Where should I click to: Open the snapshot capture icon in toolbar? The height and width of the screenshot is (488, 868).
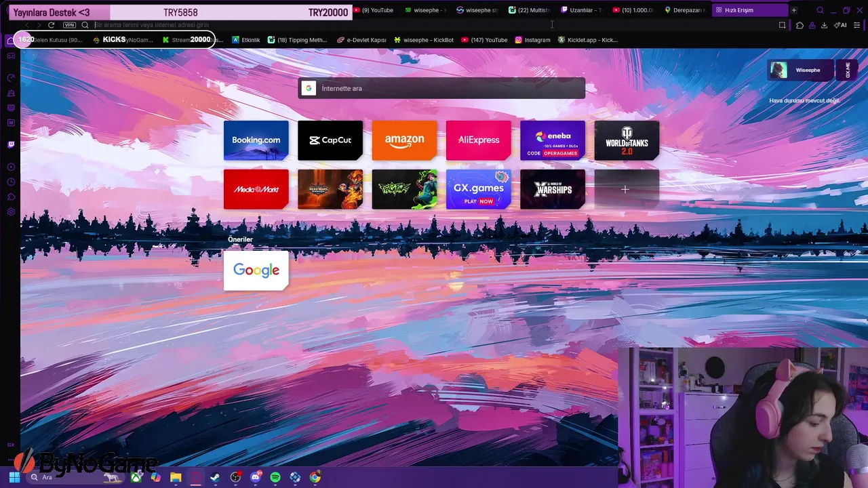[x=782, y=25]
